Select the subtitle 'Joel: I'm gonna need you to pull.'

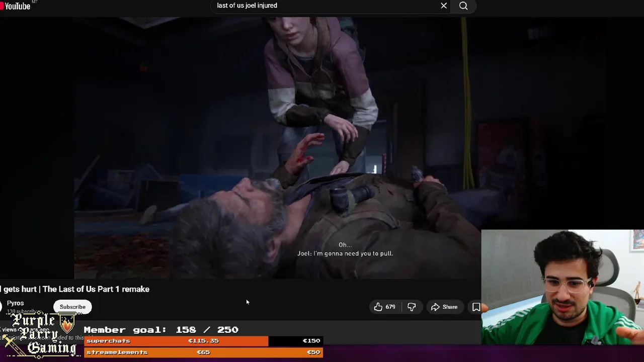pos(345,253)
